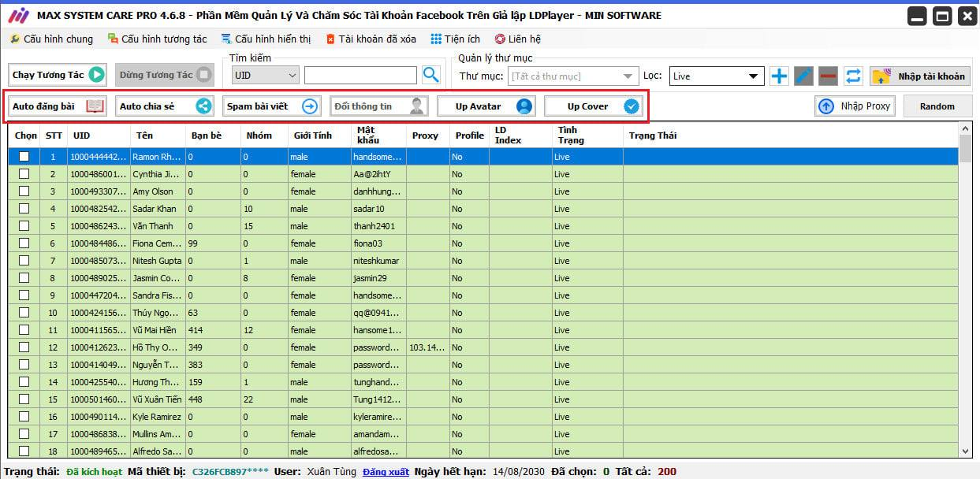
Task: Click Auto chia sẻ share button
Action: click(165, 106)
